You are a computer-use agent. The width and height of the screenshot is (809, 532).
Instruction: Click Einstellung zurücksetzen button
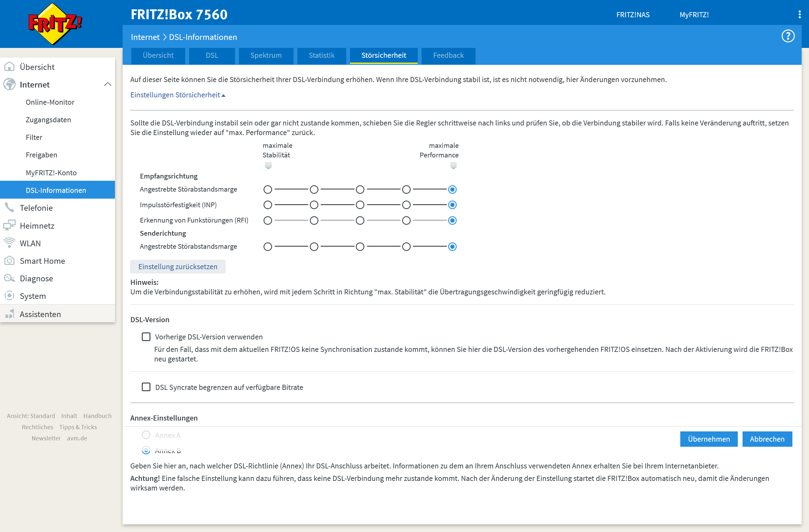pyautogui.click(x=178, y=267)
